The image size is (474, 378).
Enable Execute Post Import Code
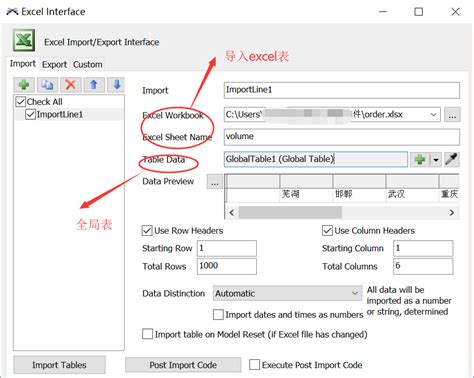[254, 365]
